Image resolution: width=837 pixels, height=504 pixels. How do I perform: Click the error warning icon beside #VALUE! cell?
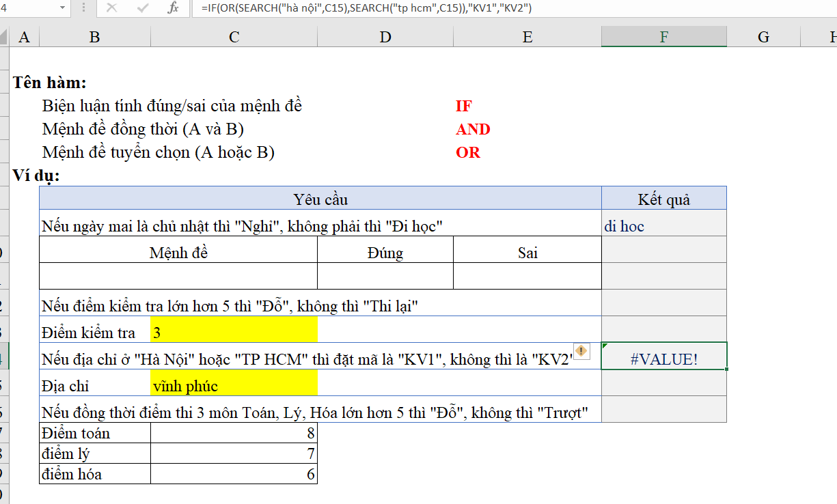tap(581, 351)
